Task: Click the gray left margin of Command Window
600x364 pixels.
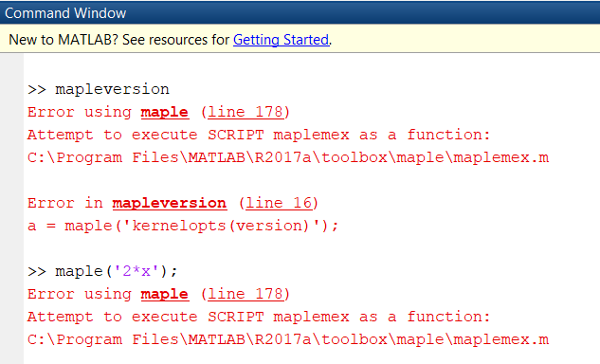Action: 11,209
